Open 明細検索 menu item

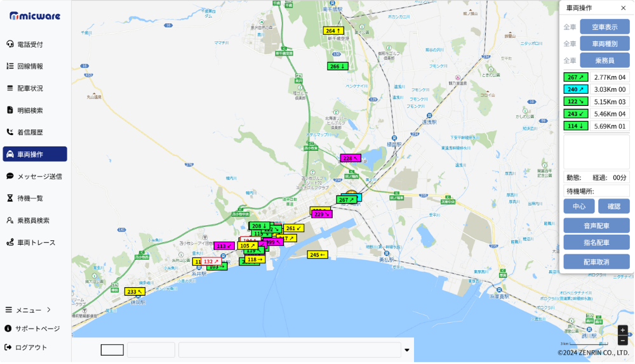(x=30, y=110)
